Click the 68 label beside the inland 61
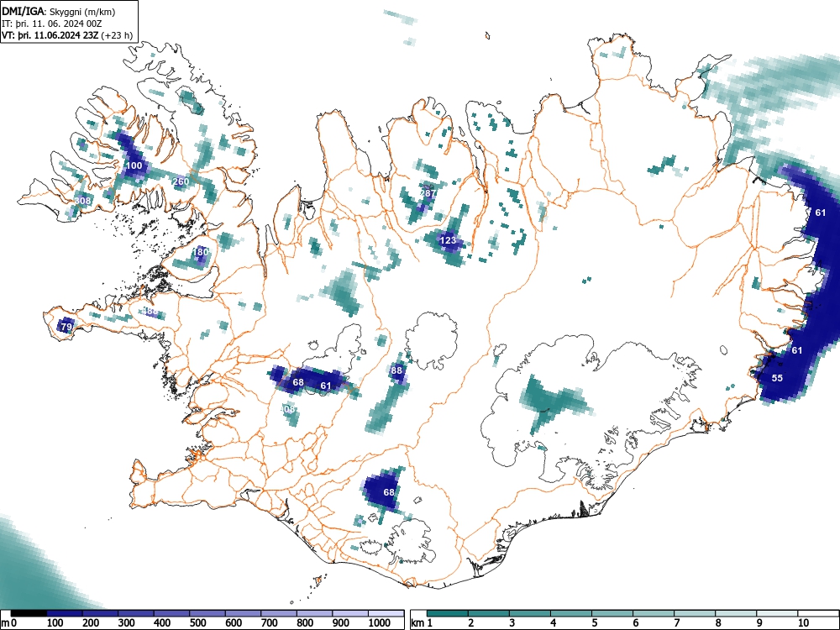This screenshot has width=840, height=630. (x=298, y=382)
